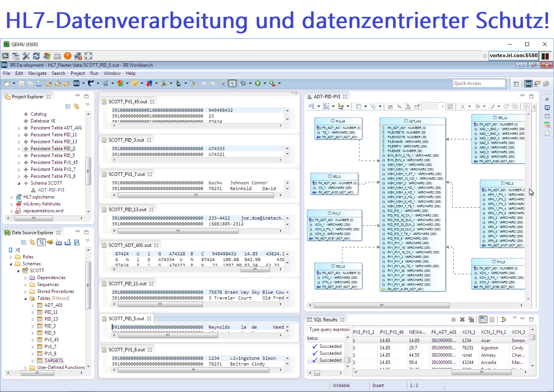Screen dimensions: 554x392
Task: Switch to the SCOTT_PID_13.out tab
Action: [x=127, y=210]
